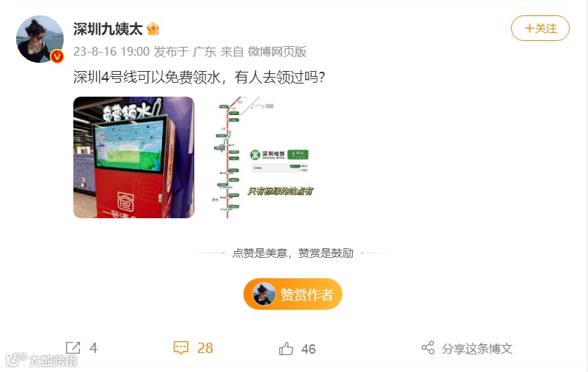Open comments via speech bubble icon
Image resolution: width=588 pixels, height=372 pixels.
[181, 348]
